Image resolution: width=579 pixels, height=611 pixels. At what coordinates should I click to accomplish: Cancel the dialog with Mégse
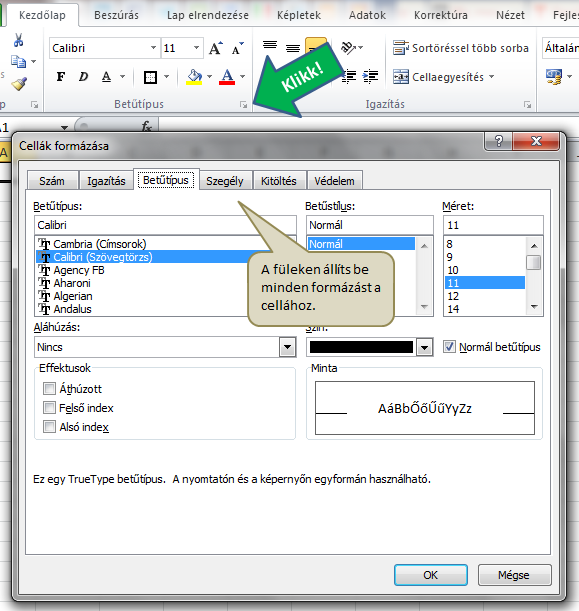click(x=514, y=575)
